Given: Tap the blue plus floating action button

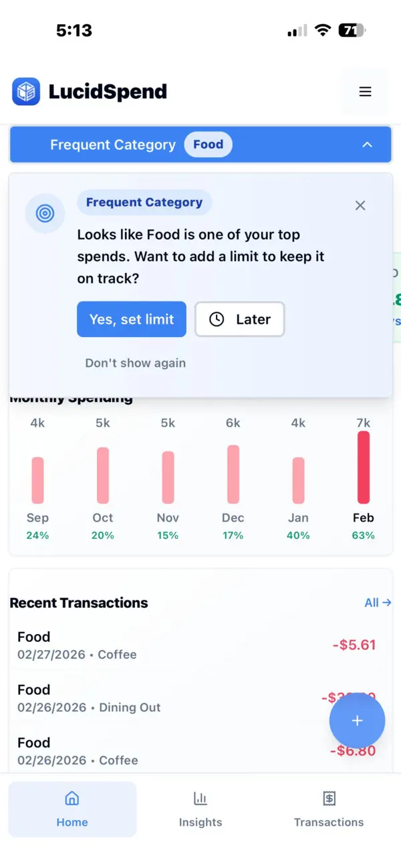Looking at the screenshot, I should (x=357, y=720).
